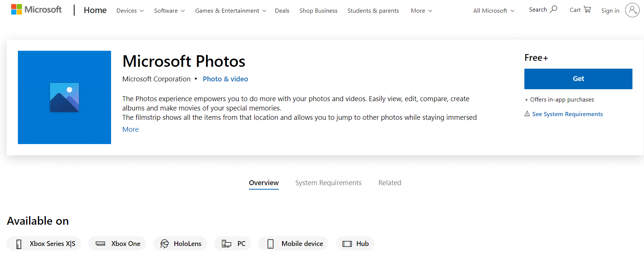This screenshot has height=265, width=644.
Task: Click the Available on heading
Action: pos(38,221)
